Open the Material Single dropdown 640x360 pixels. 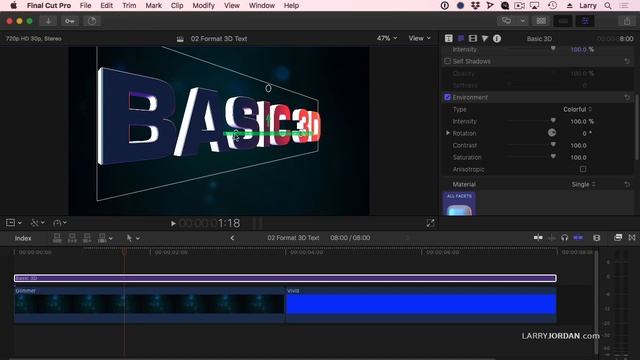[x=583, y=184]
